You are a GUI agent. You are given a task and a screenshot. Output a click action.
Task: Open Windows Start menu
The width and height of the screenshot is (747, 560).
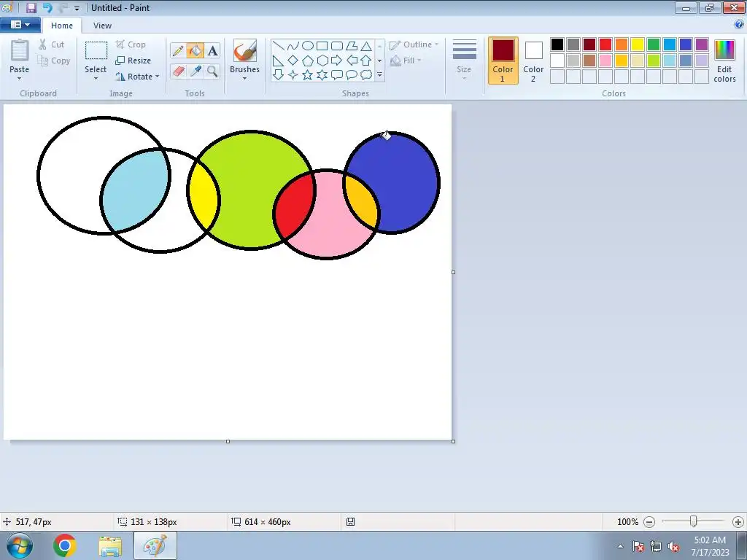pyautogui.click(x=20, y=545)
